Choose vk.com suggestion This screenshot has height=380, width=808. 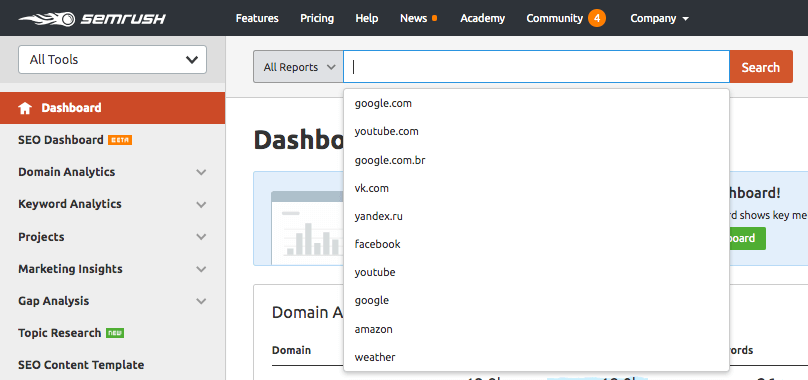point(536,188)
